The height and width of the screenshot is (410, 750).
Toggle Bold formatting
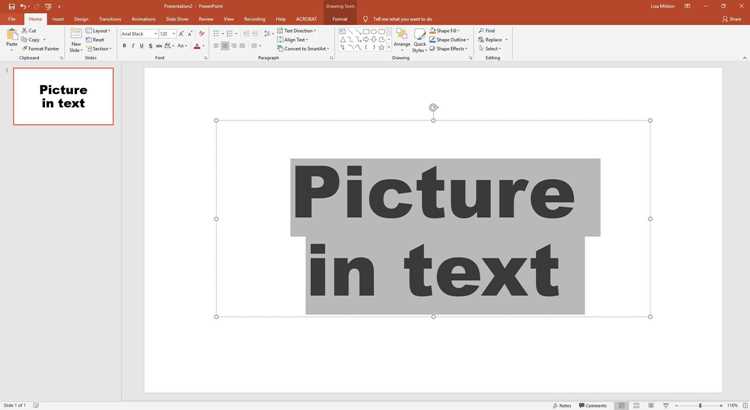tap(124, 46)
